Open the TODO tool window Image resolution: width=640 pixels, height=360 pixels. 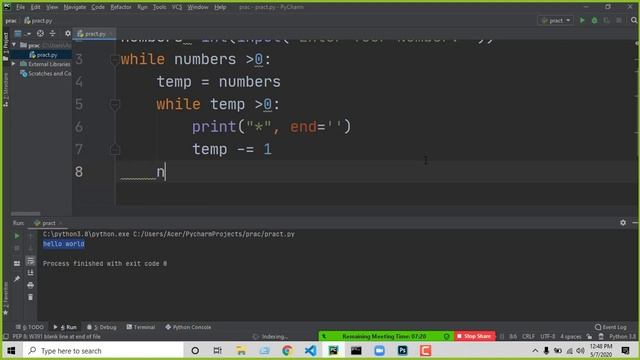tap(29, 327)
